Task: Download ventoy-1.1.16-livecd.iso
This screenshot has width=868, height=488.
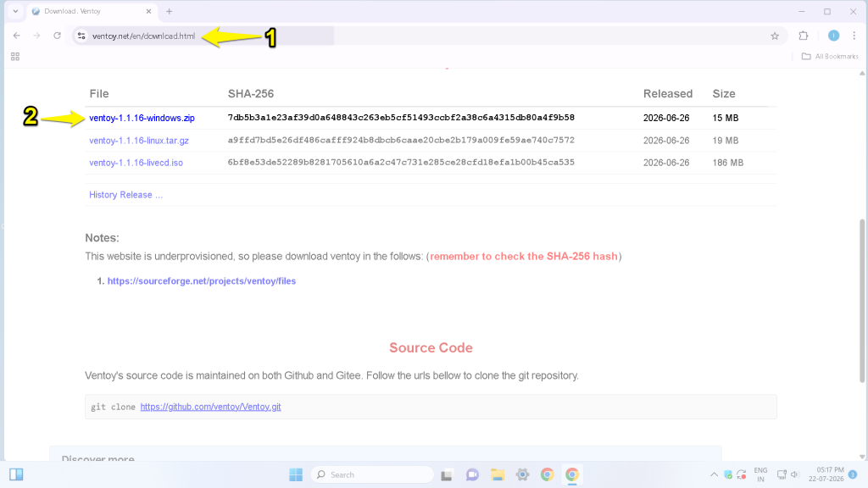Action: (x=136, y=163)
